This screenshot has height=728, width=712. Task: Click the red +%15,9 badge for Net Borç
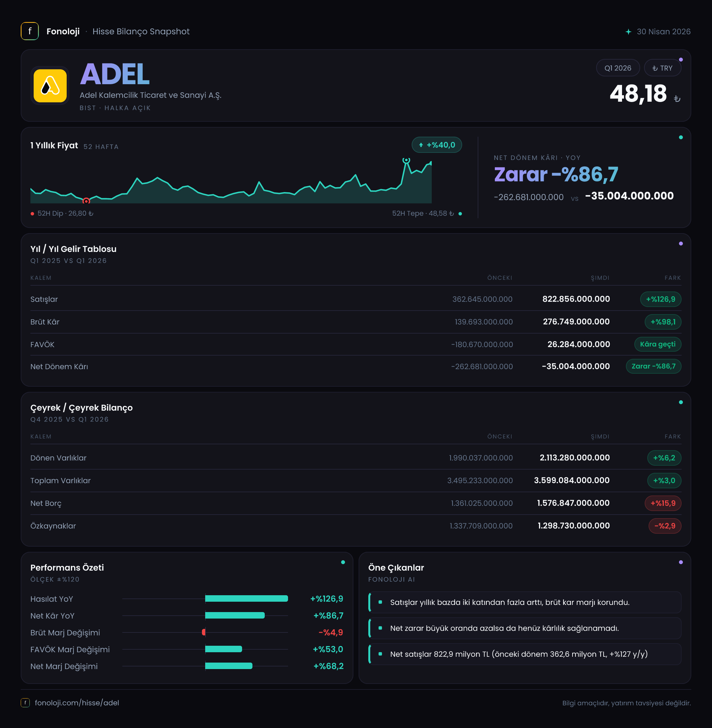click(x=663, y=503)
